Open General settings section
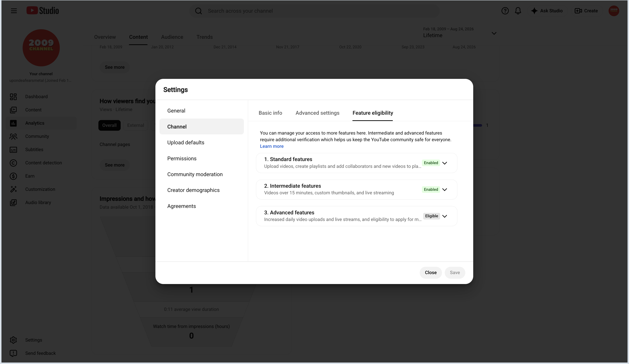The image size is (629, 364). tap(201, 110)
